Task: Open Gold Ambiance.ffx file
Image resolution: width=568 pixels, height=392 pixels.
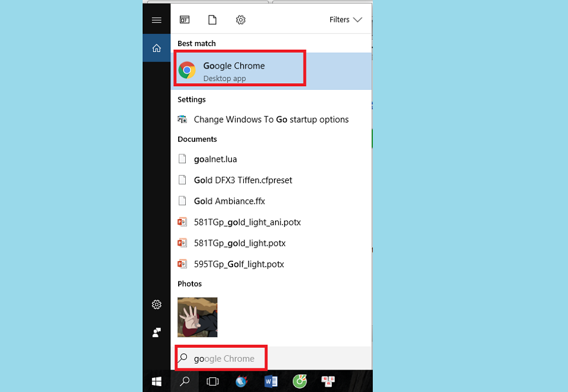Action: click(x=271, y=201)
